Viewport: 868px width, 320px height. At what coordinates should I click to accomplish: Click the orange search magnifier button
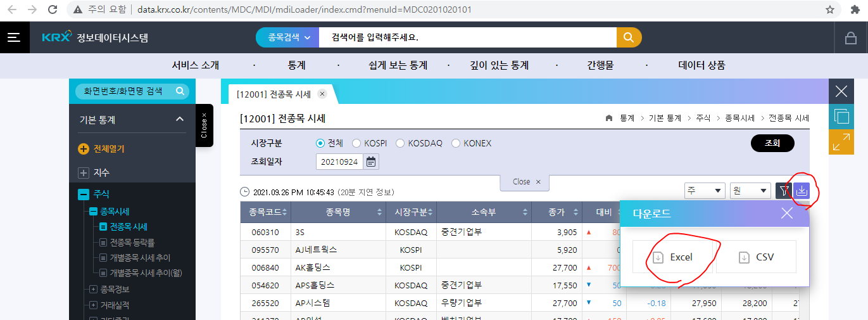[629, 37]
